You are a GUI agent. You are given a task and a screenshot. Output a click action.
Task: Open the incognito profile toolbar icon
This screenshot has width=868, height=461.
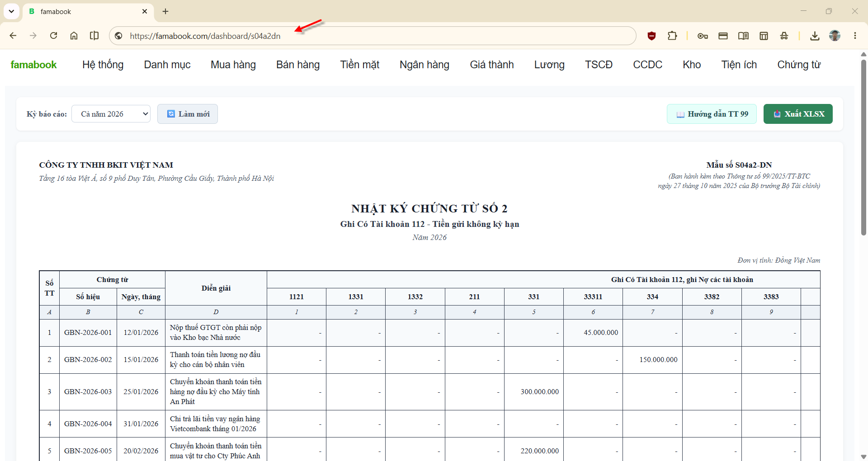click(x=784, y=36)
